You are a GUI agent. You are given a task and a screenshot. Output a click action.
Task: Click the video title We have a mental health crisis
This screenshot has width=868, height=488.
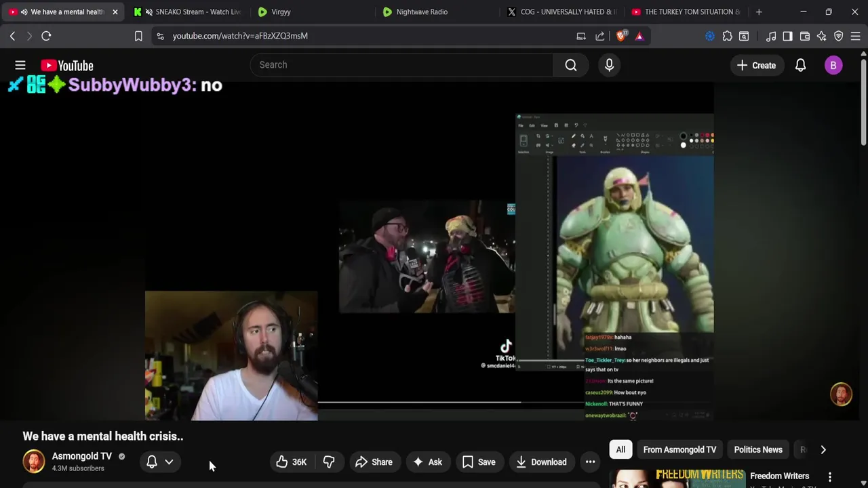coord(103,436)
